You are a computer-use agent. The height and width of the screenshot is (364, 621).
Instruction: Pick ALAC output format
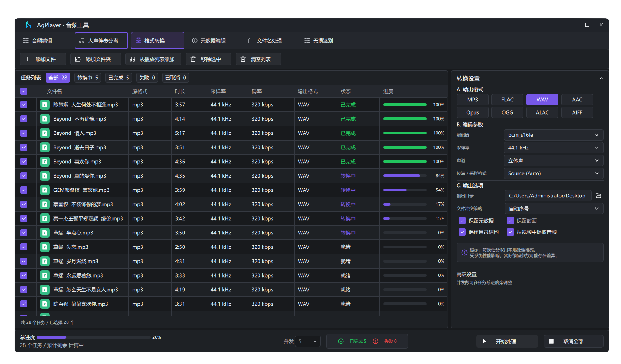click(x=542, y=112)
